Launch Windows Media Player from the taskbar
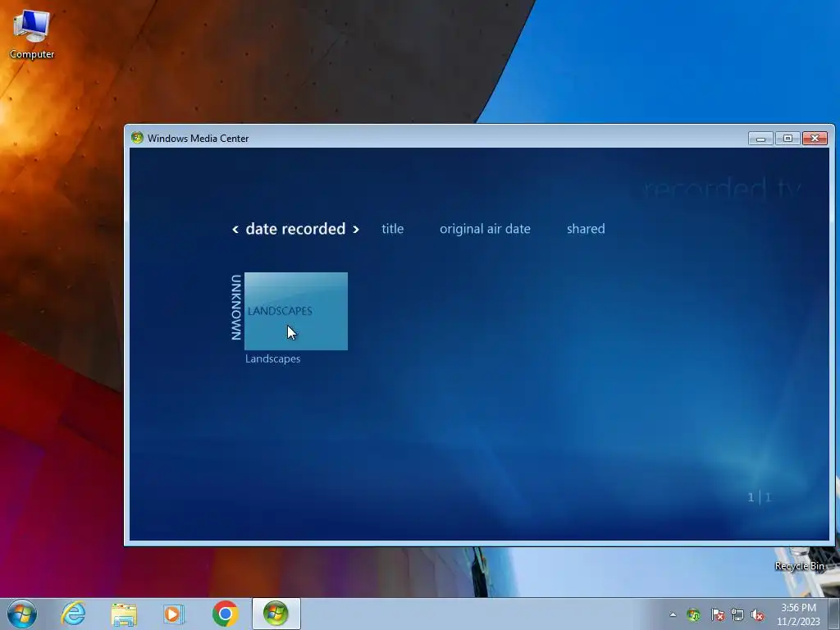The image size is (840, 630). click(x=174, y=614)
